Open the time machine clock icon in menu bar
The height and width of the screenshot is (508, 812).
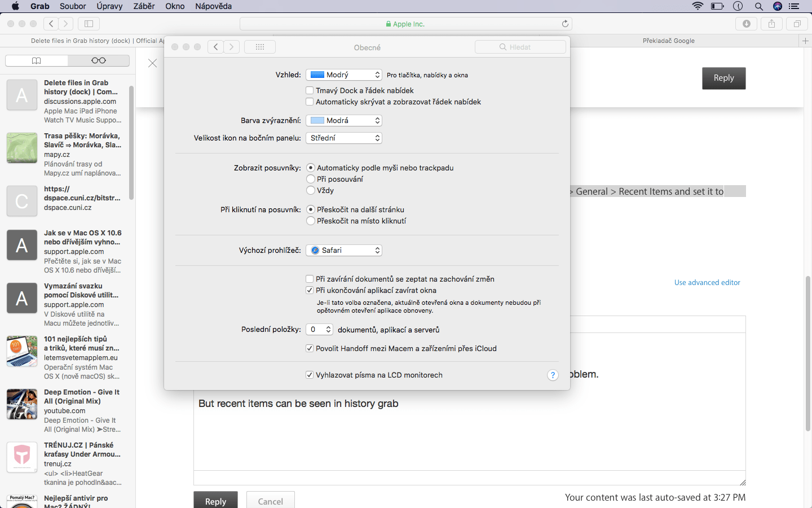click(x=738, y=6)
